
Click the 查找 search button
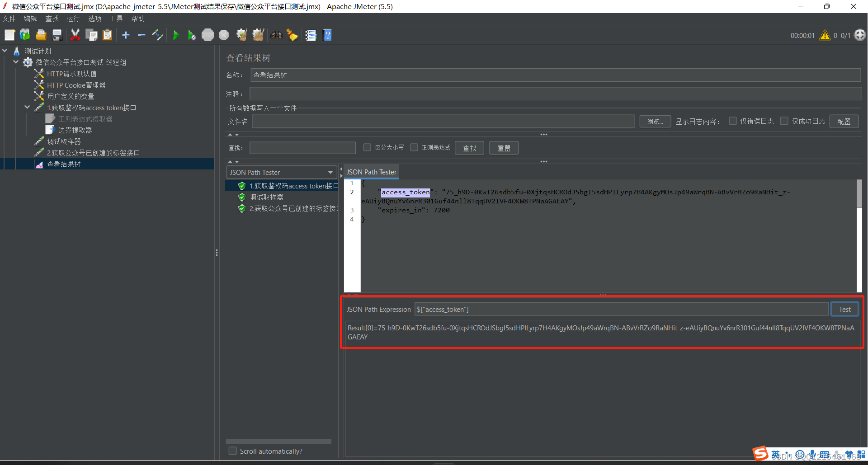coord(469,148)
